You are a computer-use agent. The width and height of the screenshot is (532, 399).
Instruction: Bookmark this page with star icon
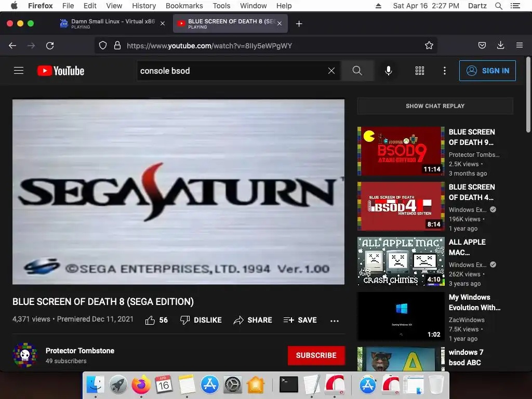429,46
